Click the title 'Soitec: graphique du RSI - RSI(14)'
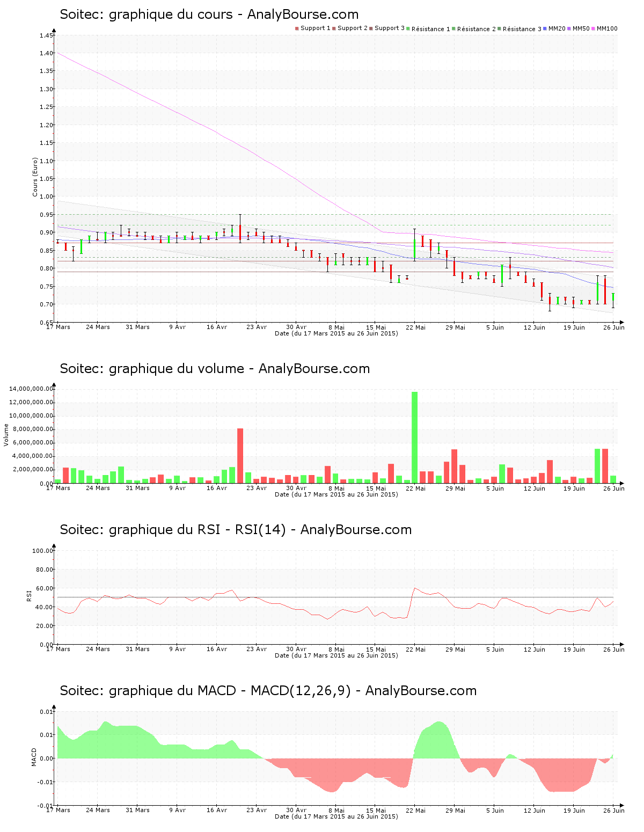The width and height of the screenshot is (644, 832). click(173, 530)
